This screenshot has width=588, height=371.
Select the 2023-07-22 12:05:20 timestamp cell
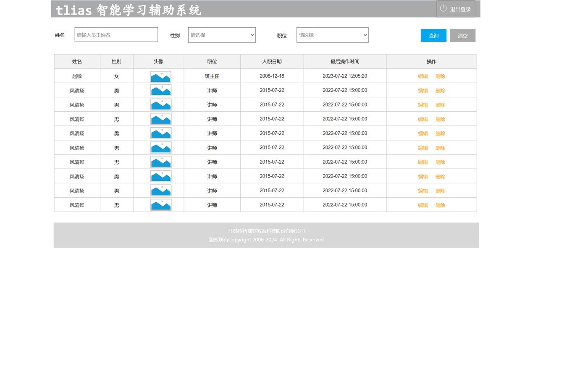[x=345, y=76]
